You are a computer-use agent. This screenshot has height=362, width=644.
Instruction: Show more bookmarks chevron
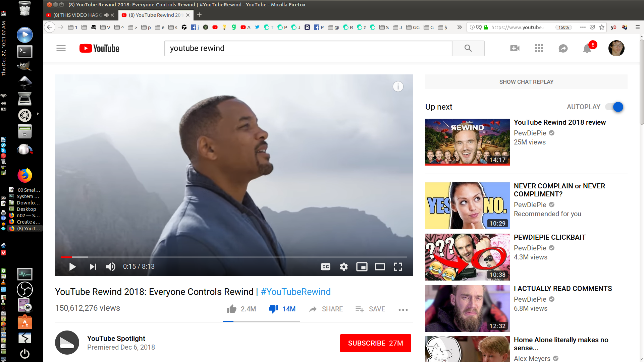pyautogui.click(x=460, y=27)
